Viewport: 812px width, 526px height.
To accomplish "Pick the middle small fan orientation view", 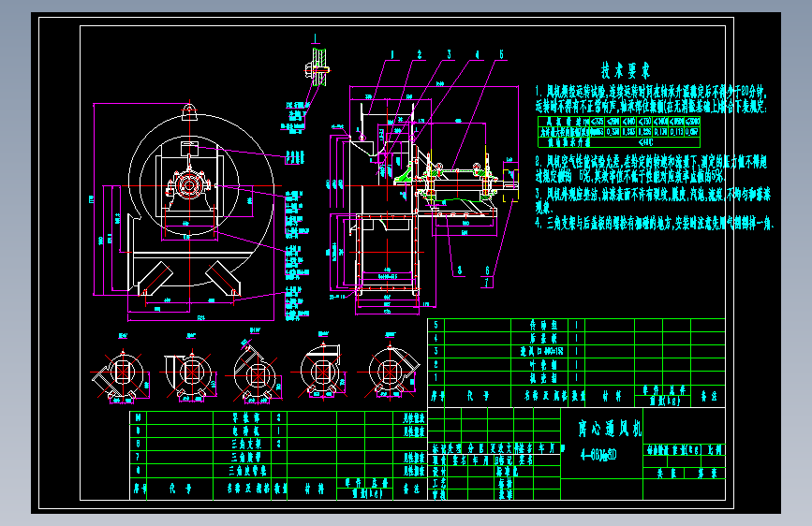I will tap(257, 373).
